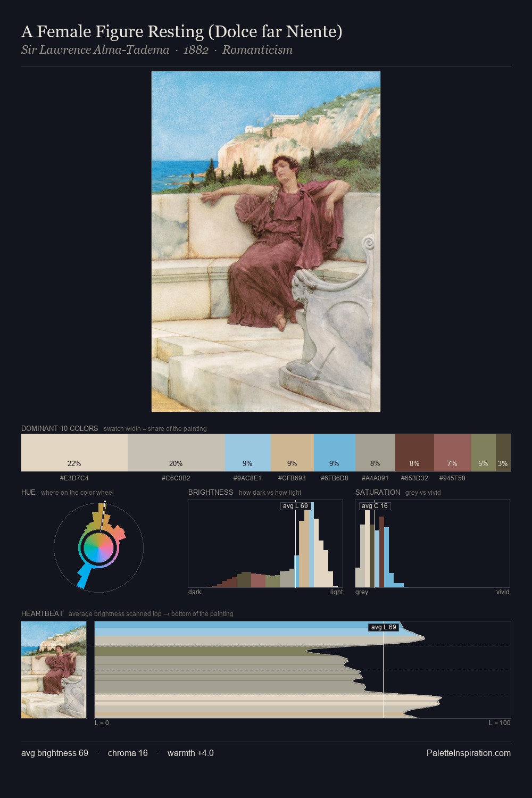Open the PaletteInspiration.com link
Viewport: 532px width, 798px height.
tap(469, 753)
